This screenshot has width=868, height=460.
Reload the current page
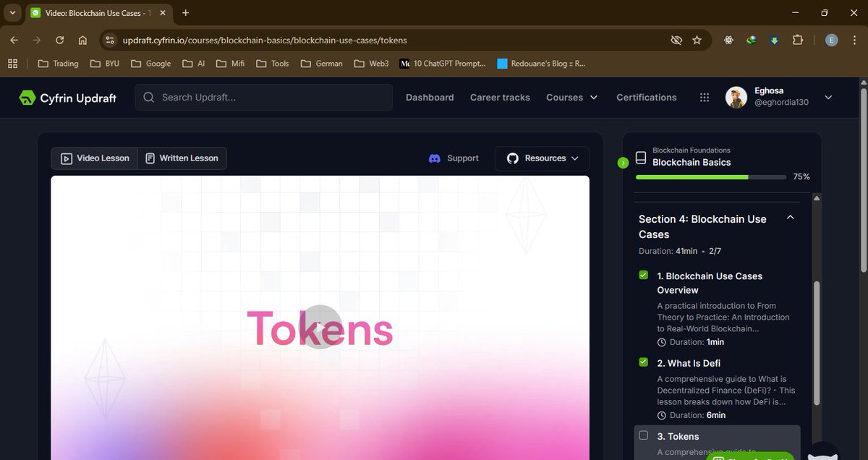[59, 41]
